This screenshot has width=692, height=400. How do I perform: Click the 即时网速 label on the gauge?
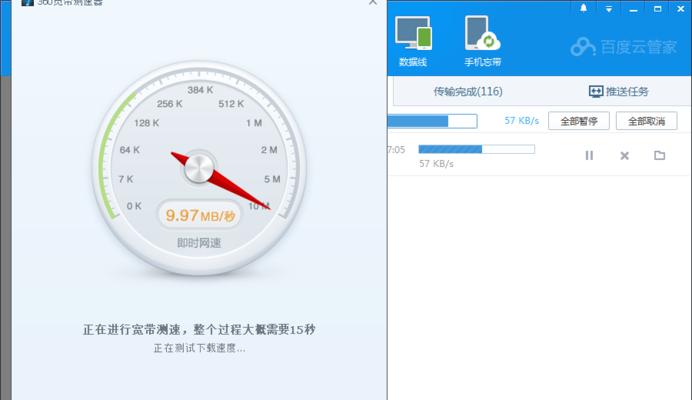pos(199,243)
